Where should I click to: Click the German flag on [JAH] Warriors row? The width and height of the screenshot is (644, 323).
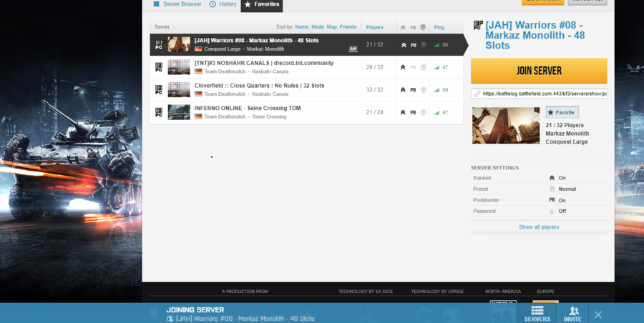pos(198,49)
